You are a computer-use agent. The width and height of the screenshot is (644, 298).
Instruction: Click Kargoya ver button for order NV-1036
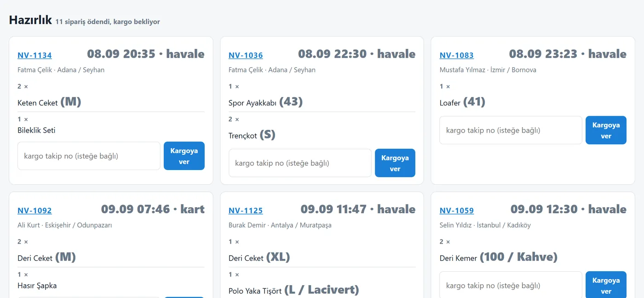(x=395, y=163)
